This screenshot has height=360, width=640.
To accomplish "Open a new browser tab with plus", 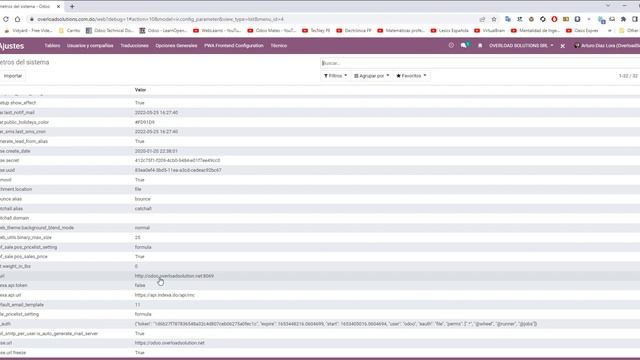I will coord(72,6).
